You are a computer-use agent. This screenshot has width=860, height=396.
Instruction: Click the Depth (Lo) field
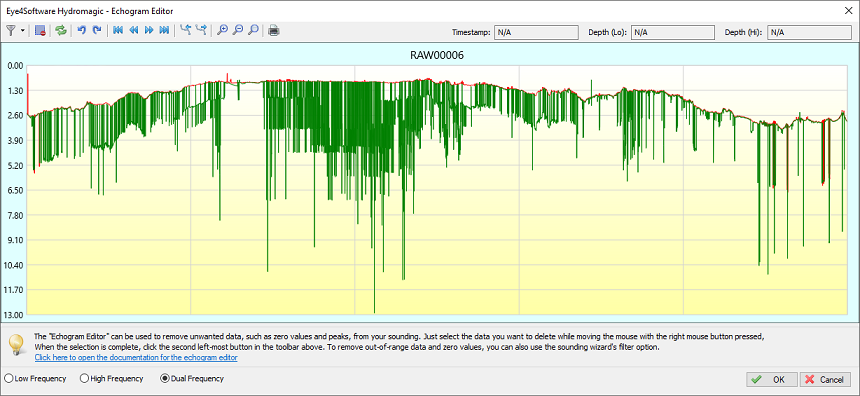[673, 32]
